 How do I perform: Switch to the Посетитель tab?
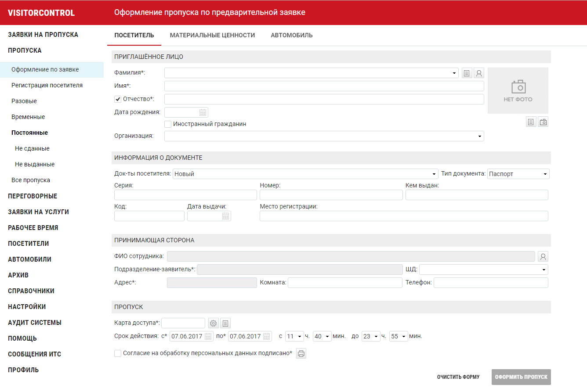[134, 35]
